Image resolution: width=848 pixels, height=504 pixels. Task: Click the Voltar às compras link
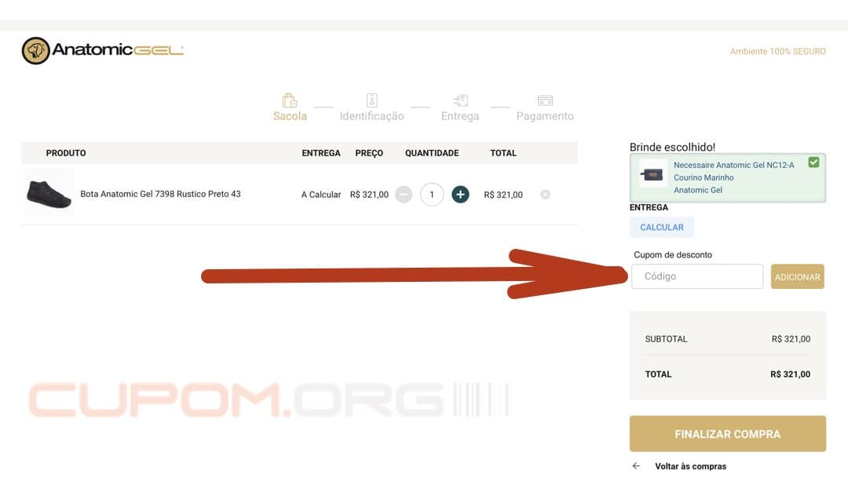click(690, 466)
